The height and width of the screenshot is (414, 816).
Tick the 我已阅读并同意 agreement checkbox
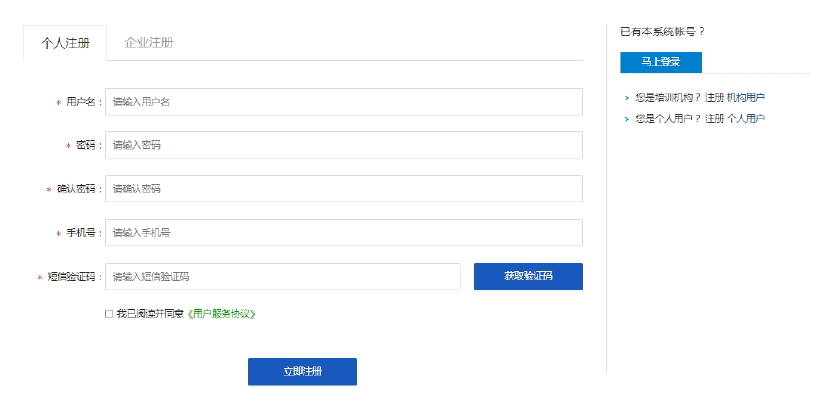click(109, 314)
